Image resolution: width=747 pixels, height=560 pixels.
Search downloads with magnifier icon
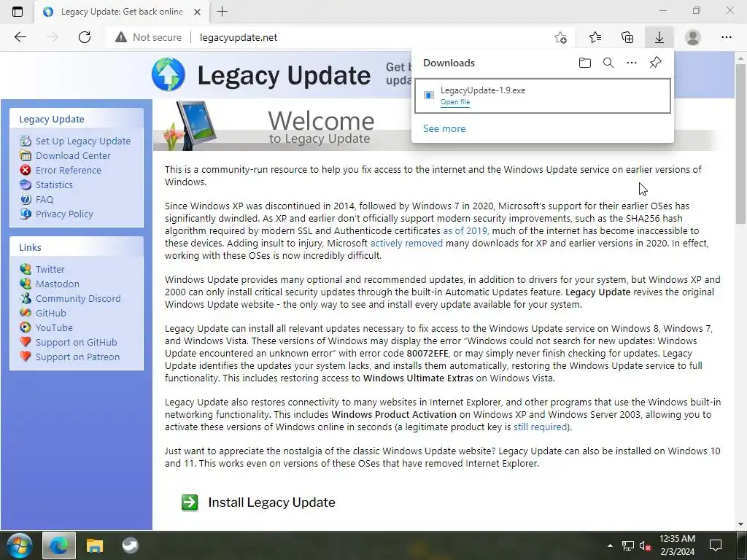coord(608,63)
